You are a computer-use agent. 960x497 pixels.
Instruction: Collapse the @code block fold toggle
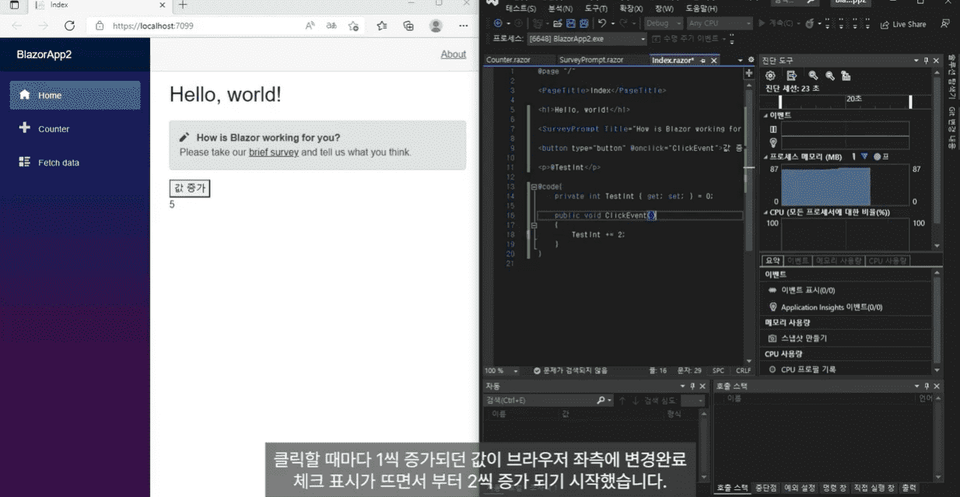(x=536, y=186)
